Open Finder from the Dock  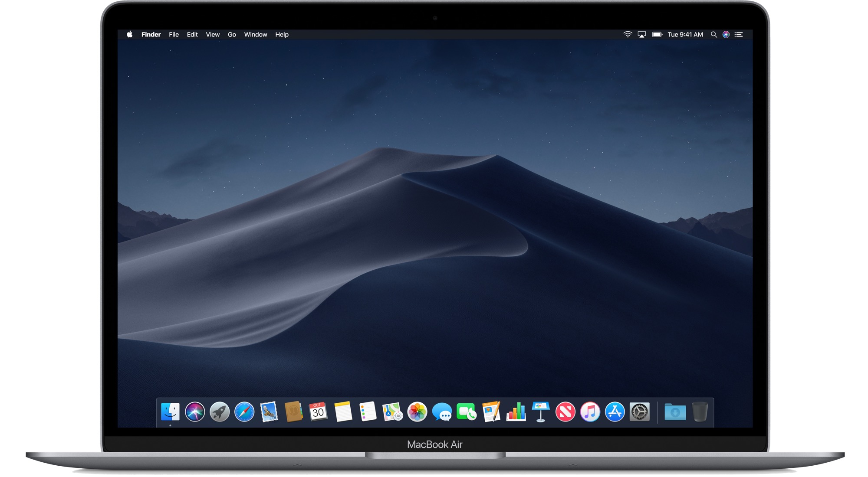coord(170,412)
